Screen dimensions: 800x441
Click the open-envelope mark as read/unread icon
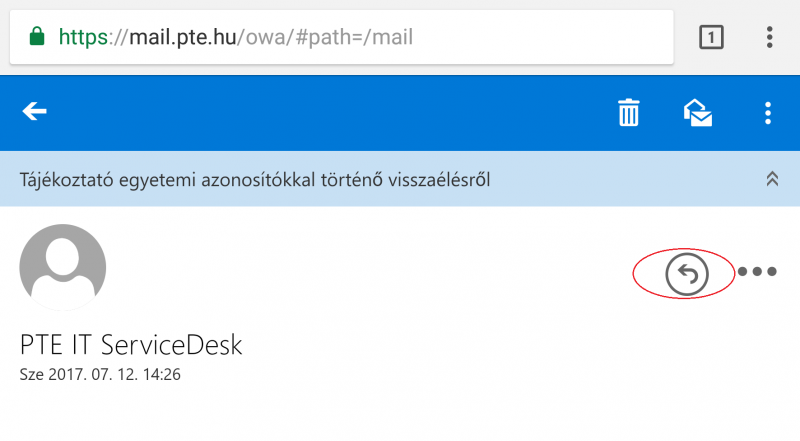pyautogui.click(x=697, y=113)
